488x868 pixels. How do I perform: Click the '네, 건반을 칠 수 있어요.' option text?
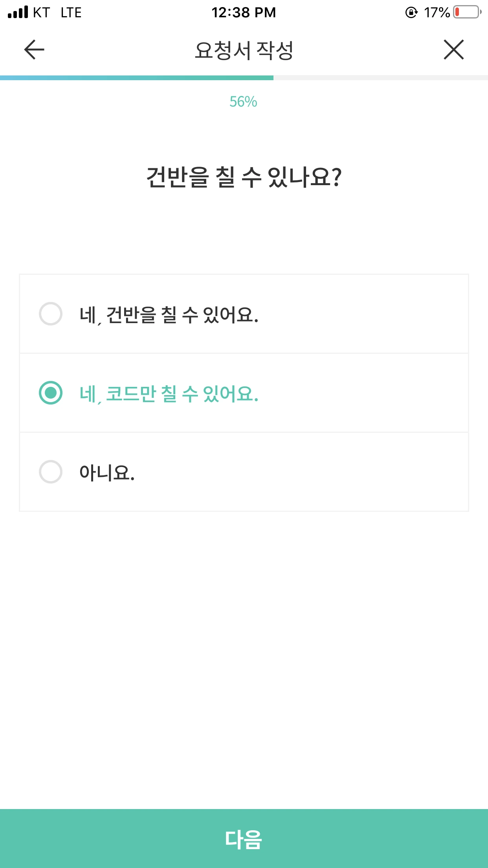169,314
